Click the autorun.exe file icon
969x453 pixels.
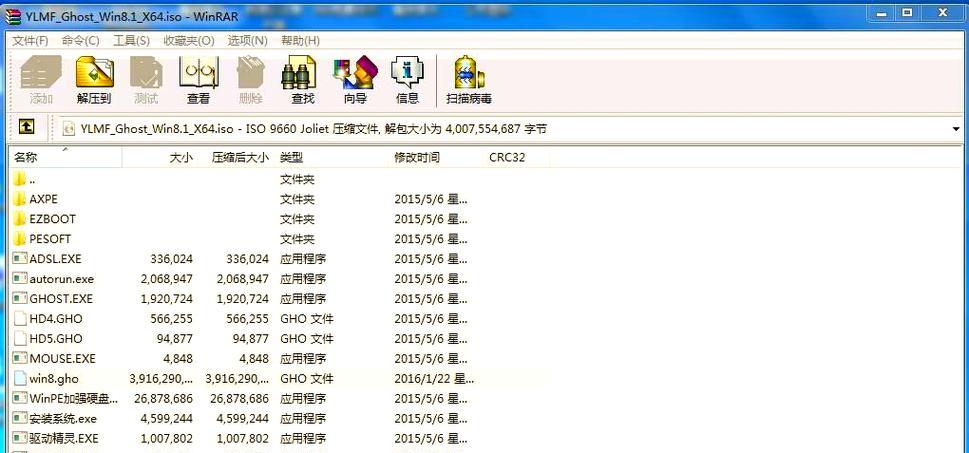click(20, 279)
